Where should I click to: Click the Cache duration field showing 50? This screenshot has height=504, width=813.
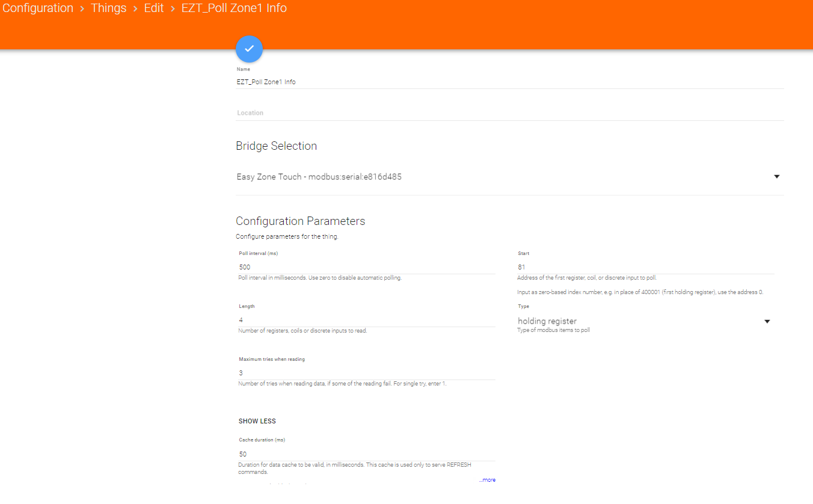pyautogui.click(x=366, y=454)
